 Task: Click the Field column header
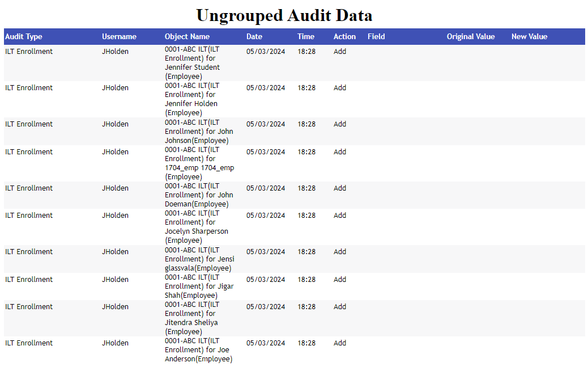pyautogui.click(x=376, y=37)
